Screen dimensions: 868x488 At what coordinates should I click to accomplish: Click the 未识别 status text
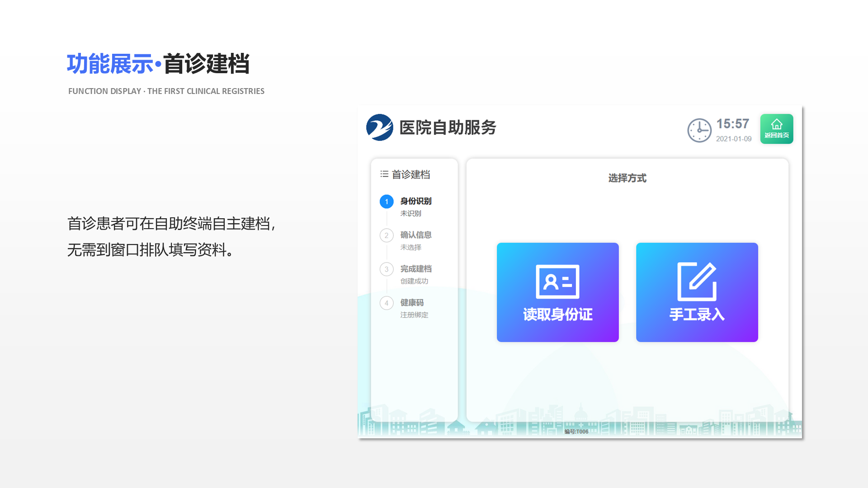coord(410,213)
